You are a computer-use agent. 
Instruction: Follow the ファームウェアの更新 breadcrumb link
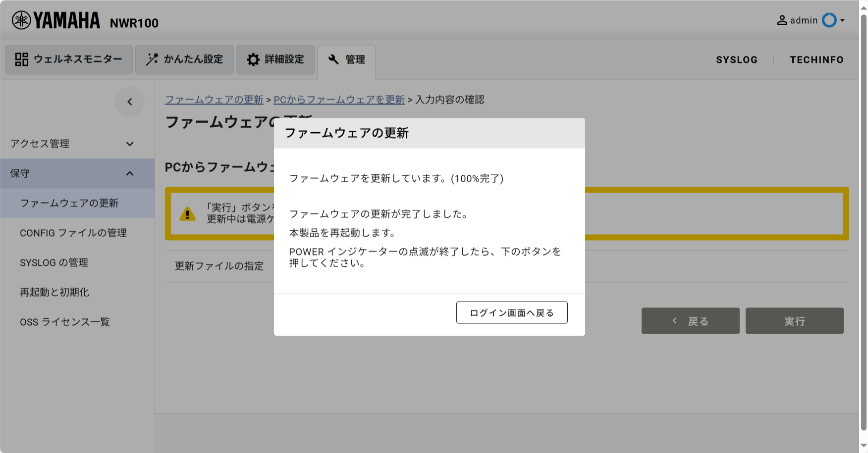(x=214, y=100)
